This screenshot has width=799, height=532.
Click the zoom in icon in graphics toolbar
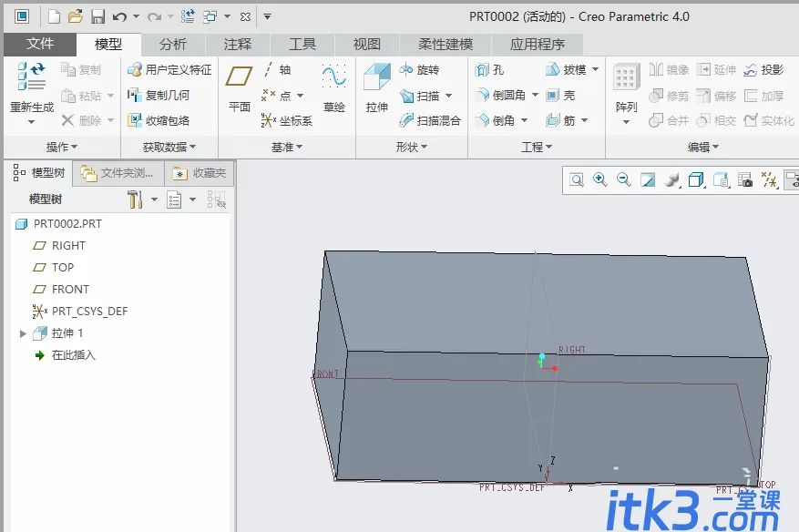[600, 179]
